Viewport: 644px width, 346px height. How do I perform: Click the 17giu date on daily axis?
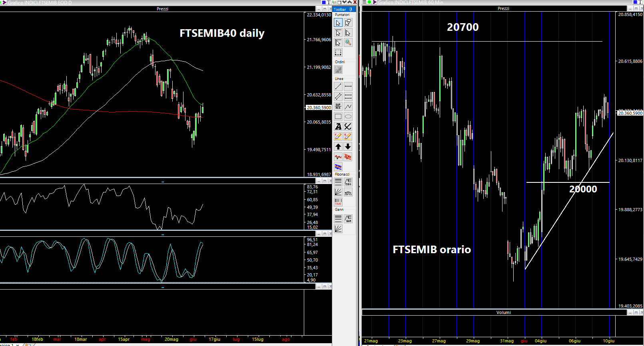pyautogui.click(x=215, y=339)
